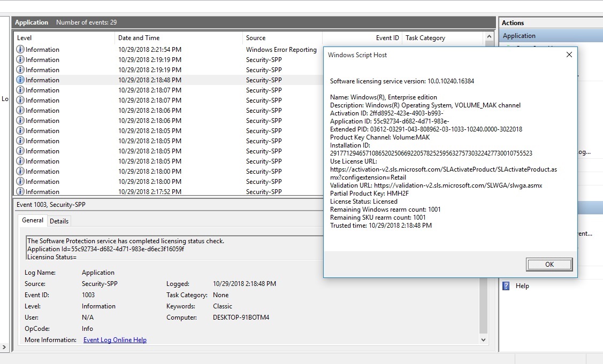Click the Information icon on the 2:18:00 PM event
Image resolution: width=603 pixels, height=364 pixels.
19,171
